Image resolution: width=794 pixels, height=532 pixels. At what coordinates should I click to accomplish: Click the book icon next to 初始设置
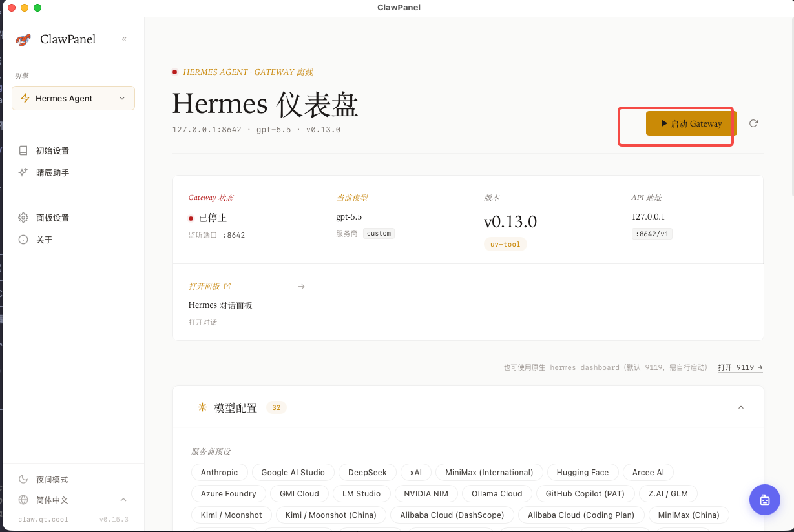coord(23,150)
